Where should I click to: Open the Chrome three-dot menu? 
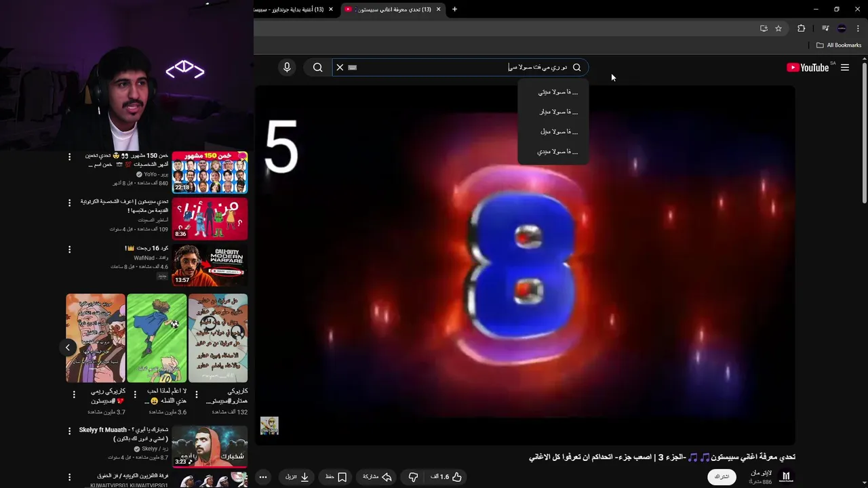858,28
